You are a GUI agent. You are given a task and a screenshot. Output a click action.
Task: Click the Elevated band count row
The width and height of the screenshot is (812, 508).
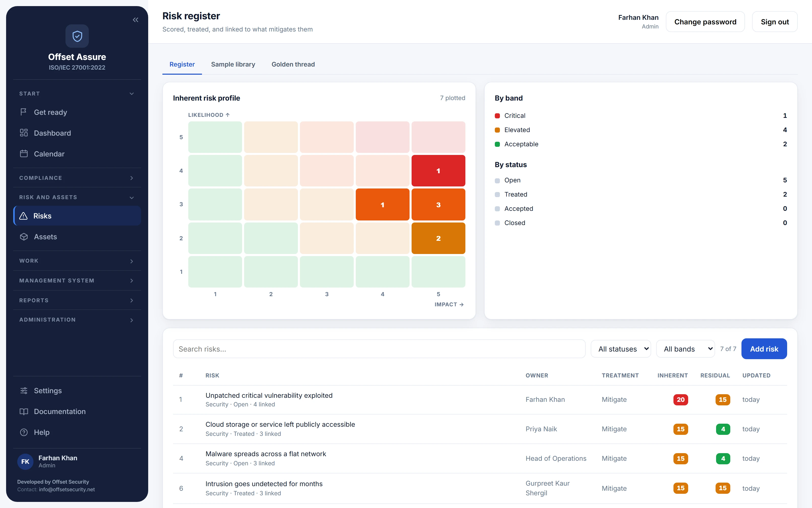(641, 130)
